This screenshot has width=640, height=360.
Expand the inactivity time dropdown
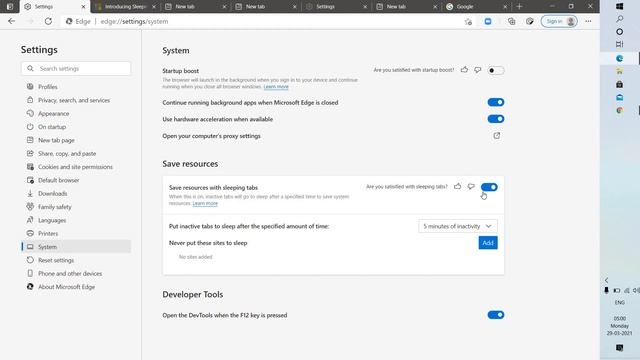coord(458,226)
